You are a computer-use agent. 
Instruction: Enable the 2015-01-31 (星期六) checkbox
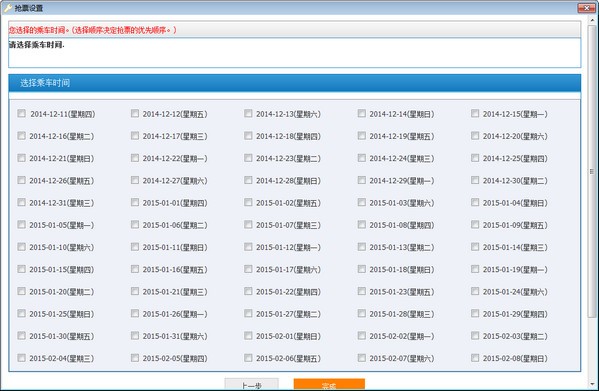[x=135, y=335]
